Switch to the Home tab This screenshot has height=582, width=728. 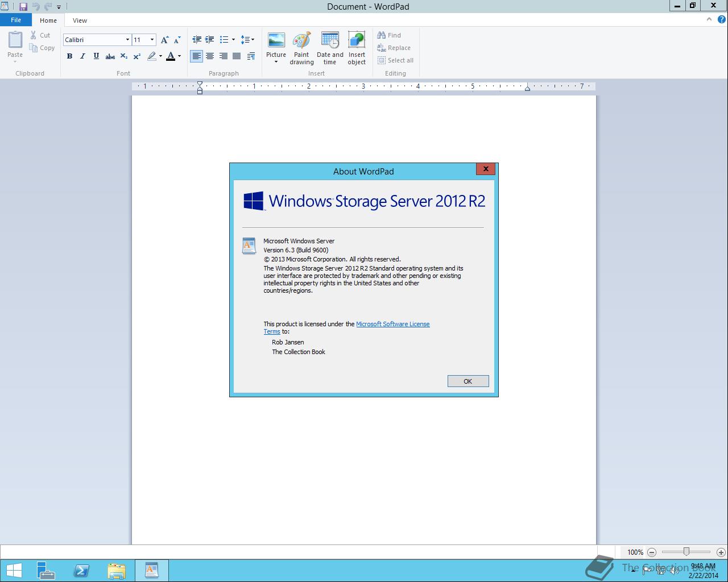48,20
